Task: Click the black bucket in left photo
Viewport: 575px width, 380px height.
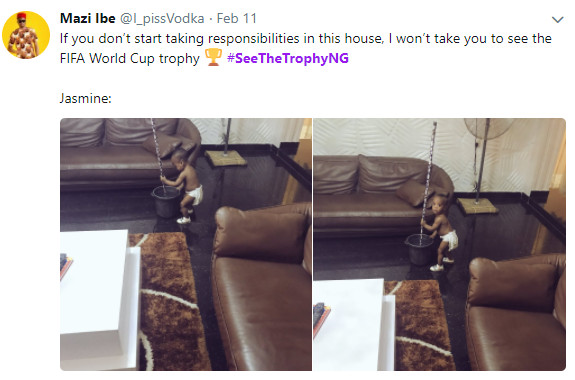Action: [x=166, y=202]
